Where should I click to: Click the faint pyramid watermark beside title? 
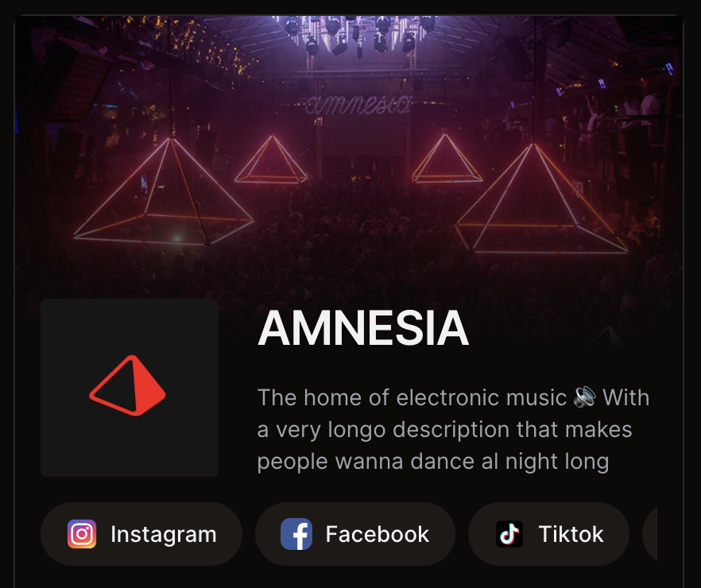(x=608, y=338)
